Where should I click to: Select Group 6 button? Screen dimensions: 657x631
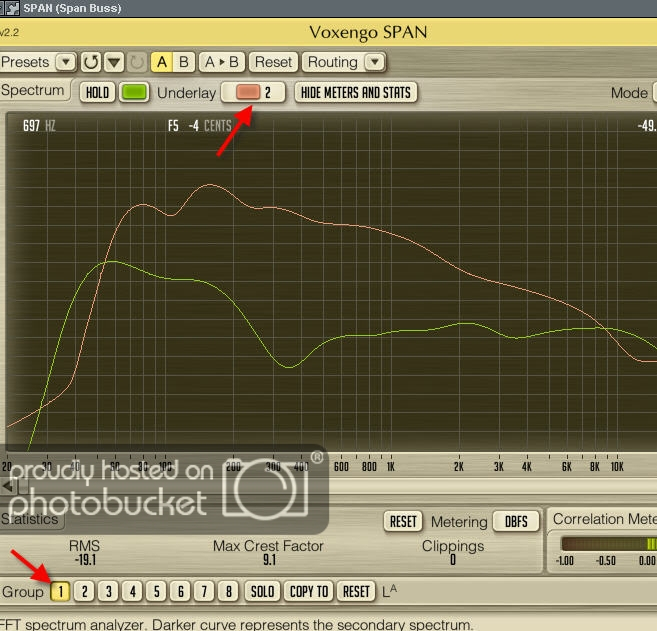coord(181,592)
